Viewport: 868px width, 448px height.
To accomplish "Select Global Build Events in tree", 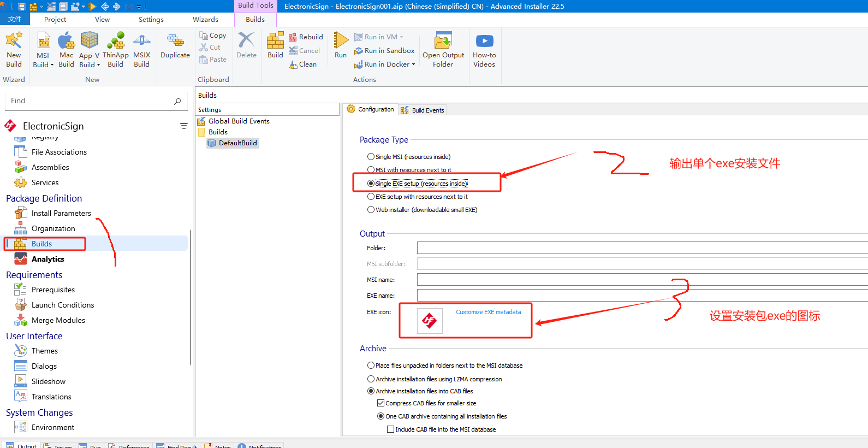I will click(x=233, y=121).
